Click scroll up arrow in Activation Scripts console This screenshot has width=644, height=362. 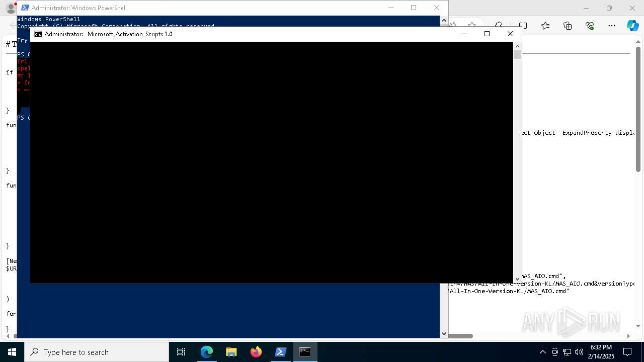517,46
